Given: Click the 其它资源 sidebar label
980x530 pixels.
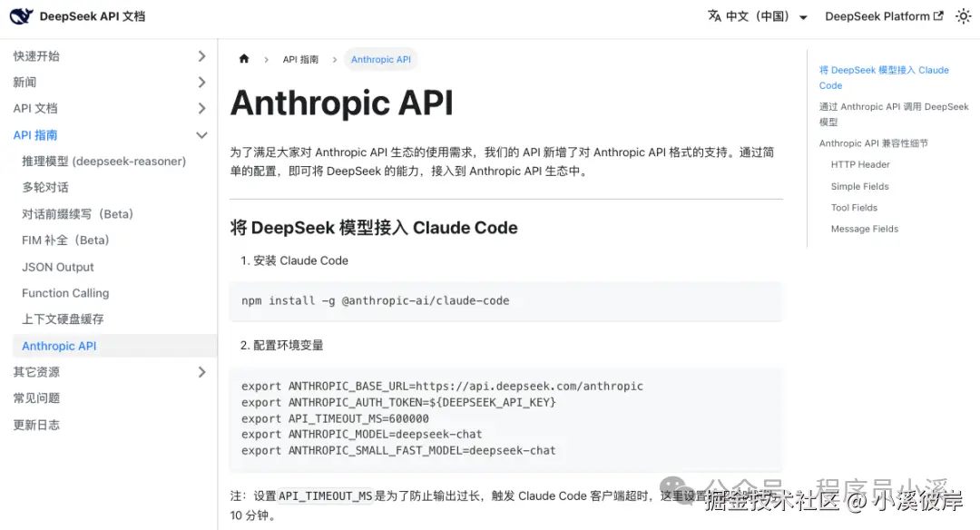Looking at the screenshot, I should (36, 372).
